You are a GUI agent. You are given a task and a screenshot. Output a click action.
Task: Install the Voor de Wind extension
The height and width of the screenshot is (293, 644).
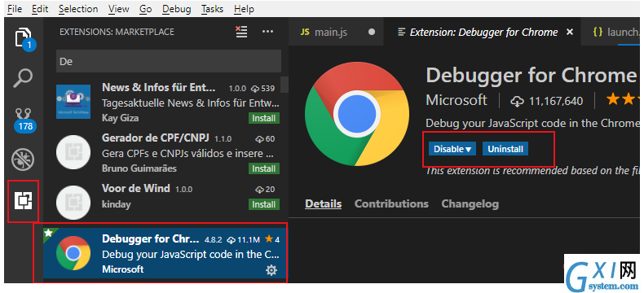263,204
